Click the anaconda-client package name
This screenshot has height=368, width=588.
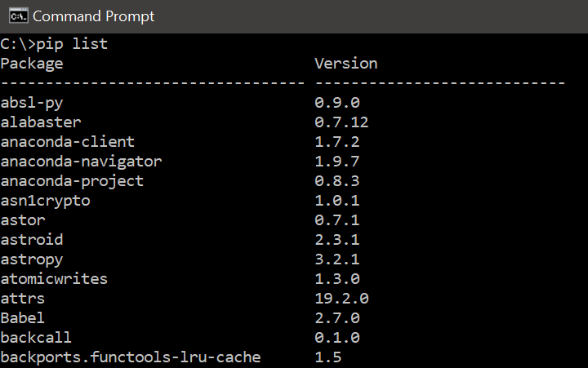coord(68,142)
